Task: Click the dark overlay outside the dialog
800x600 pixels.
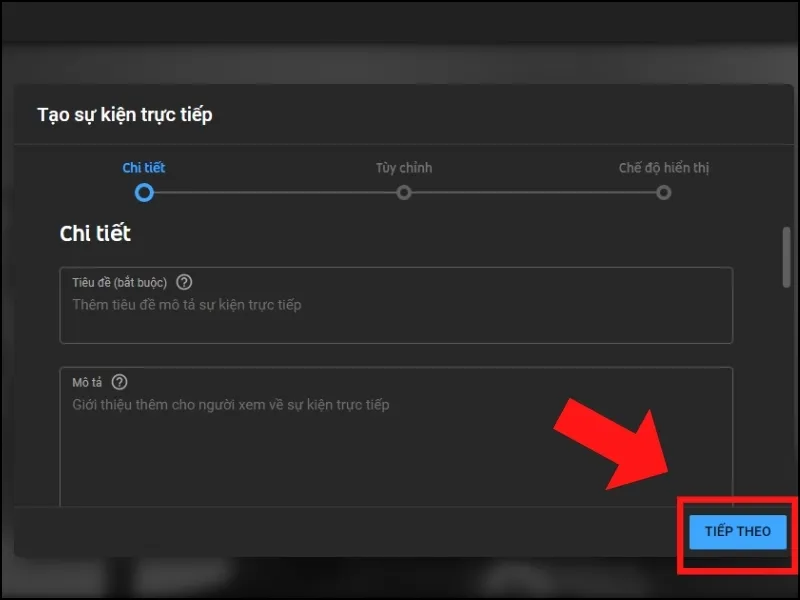Action: 400,40
